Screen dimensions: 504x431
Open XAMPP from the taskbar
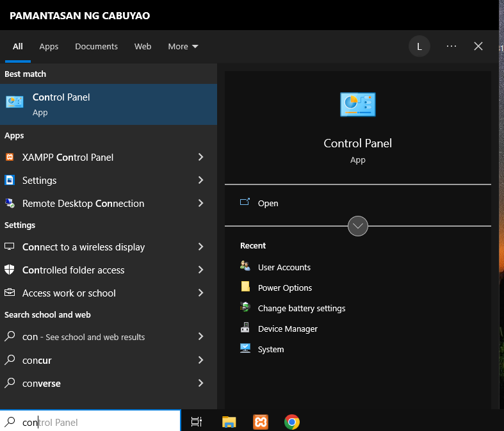point(261,421)
